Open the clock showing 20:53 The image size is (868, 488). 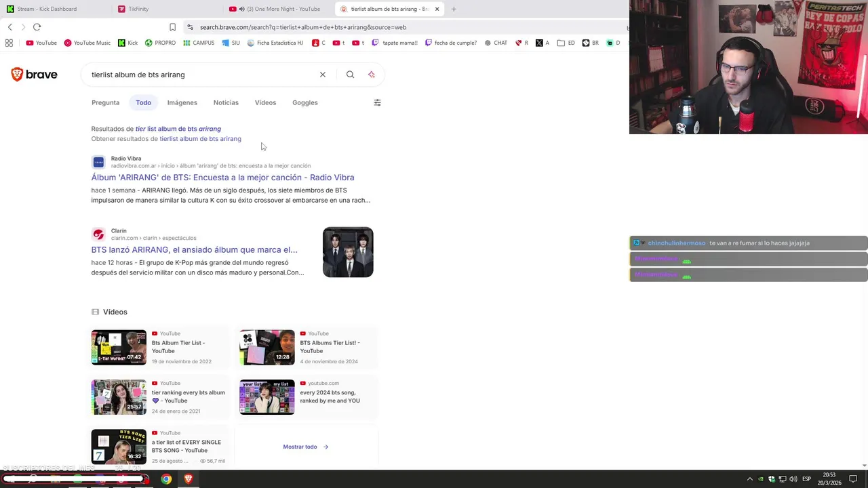(829, 479)
